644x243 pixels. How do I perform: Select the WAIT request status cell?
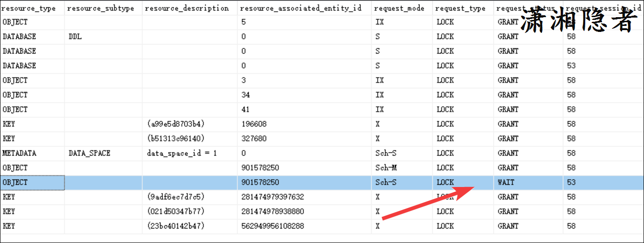506,182
